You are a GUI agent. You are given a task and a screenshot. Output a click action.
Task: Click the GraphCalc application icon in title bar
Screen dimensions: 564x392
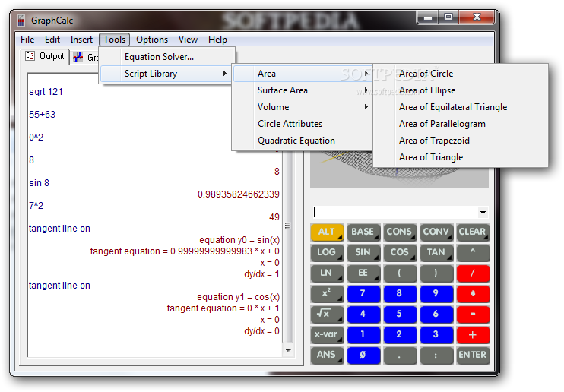pos(21,21)
